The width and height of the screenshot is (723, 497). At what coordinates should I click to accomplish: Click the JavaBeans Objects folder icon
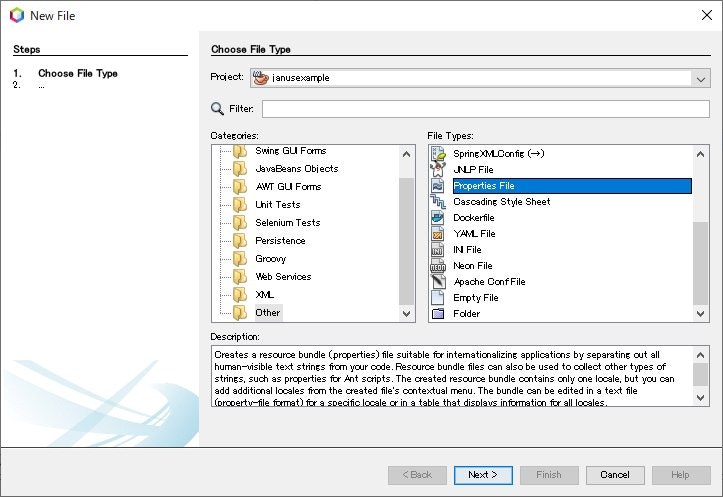pyautogui.click(x=240, y=169)
